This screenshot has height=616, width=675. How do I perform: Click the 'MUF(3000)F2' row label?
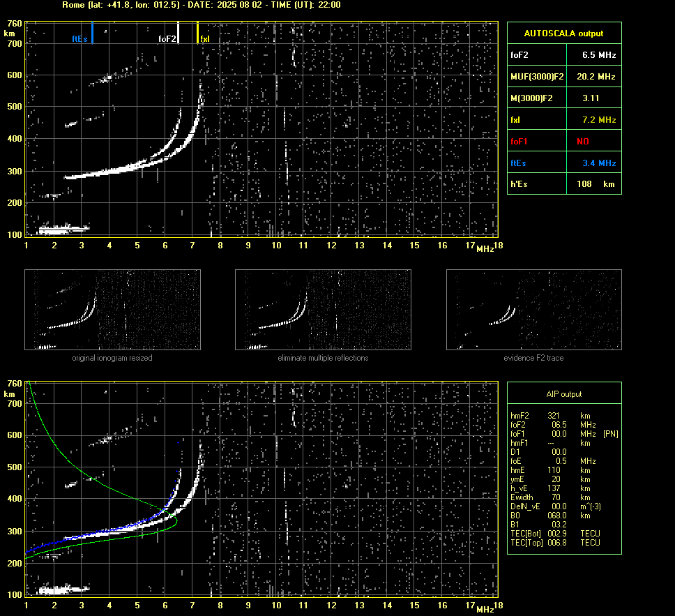pyautogui.click(x=537, y=76)
